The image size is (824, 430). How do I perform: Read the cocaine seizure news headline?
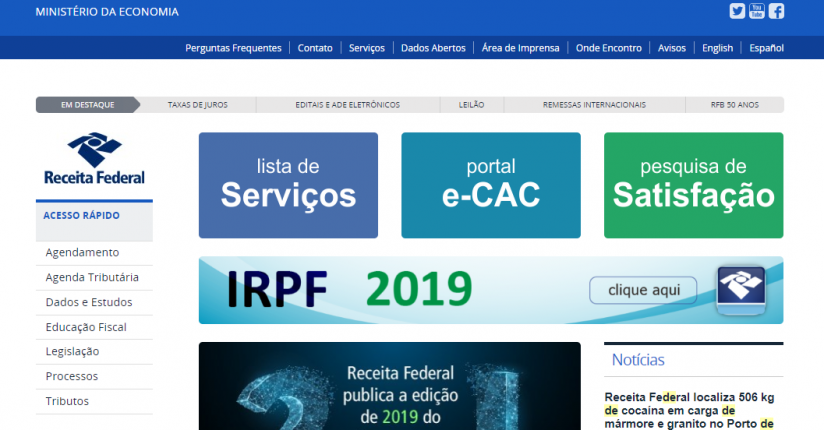pos(690,410)
